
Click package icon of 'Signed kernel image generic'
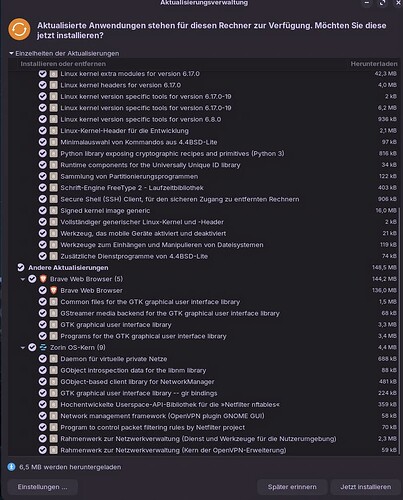(53, 210)
